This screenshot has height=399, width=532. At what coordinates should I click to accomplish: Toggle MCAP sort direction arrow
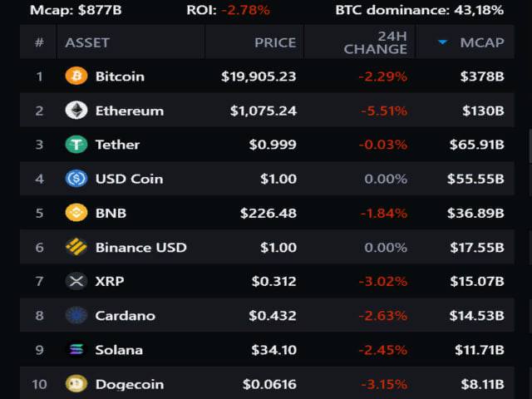click(442, 42)
